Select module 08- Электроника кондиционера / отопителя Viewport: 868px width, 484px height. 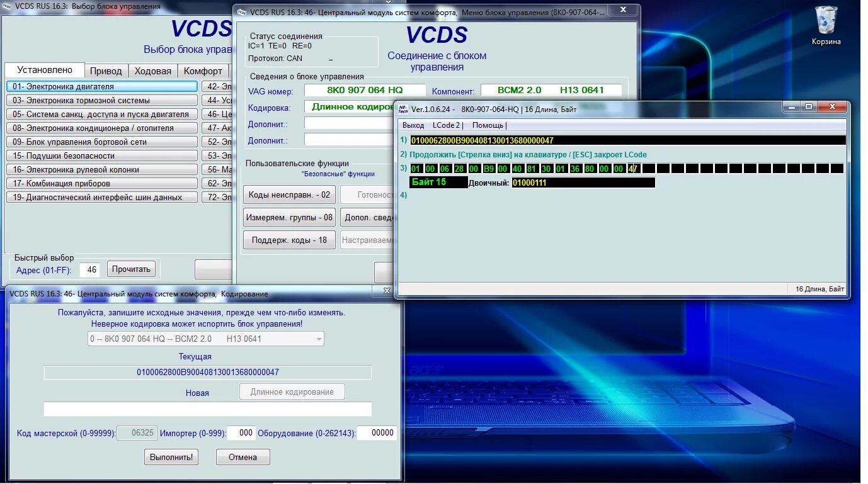[x=102, y=128]
